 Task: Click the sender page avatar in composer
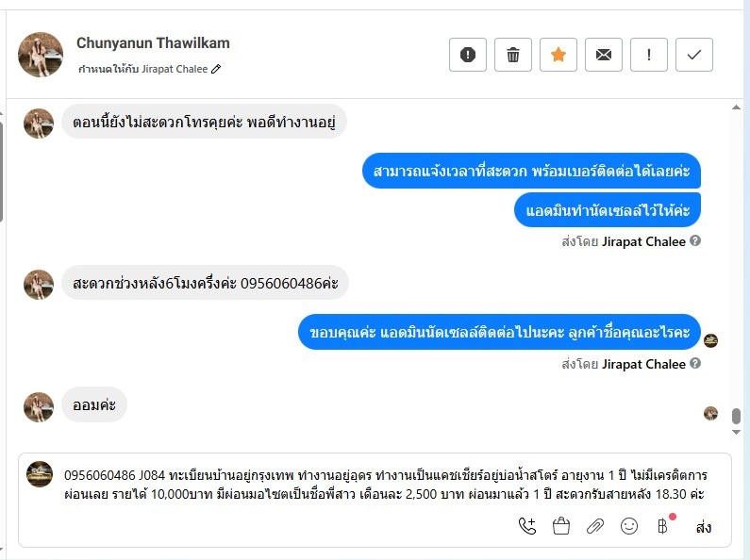coord(40,474)
